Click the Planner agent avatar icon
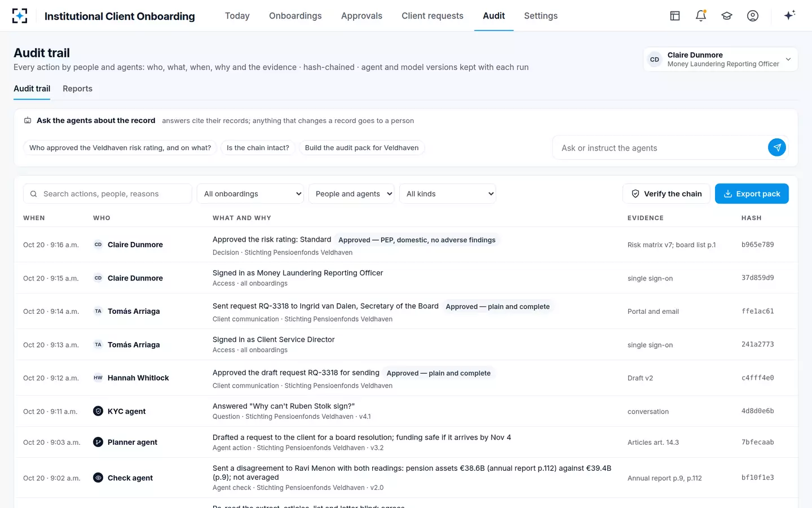 [98, 442]
